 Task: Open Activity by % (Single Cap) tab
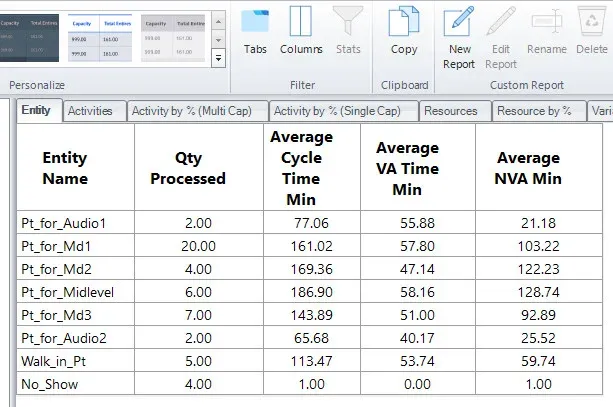tap(344, 111)
